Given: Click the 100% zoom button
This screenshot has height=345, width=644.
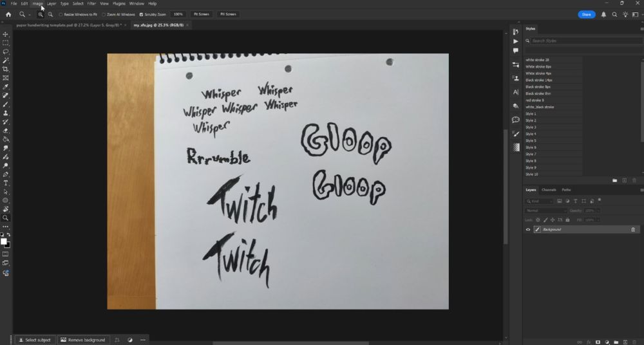Looking at the screenshot, I should point(178,14).
